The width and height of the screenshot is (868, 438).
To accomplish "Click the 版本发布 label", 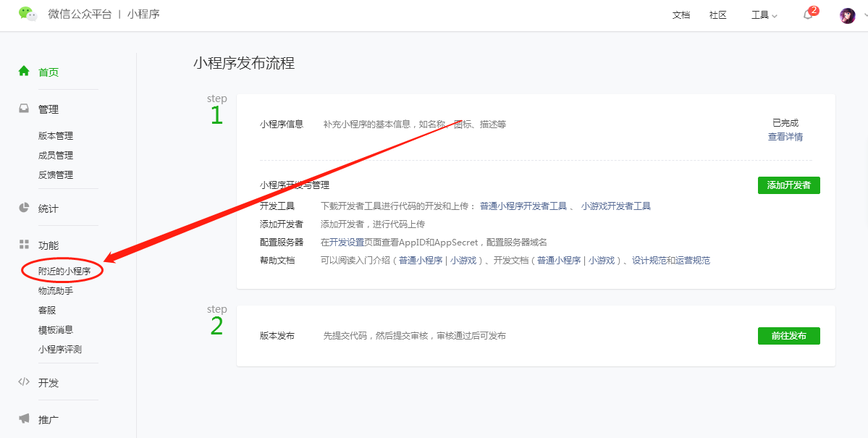I will click(x=277, y=336).
